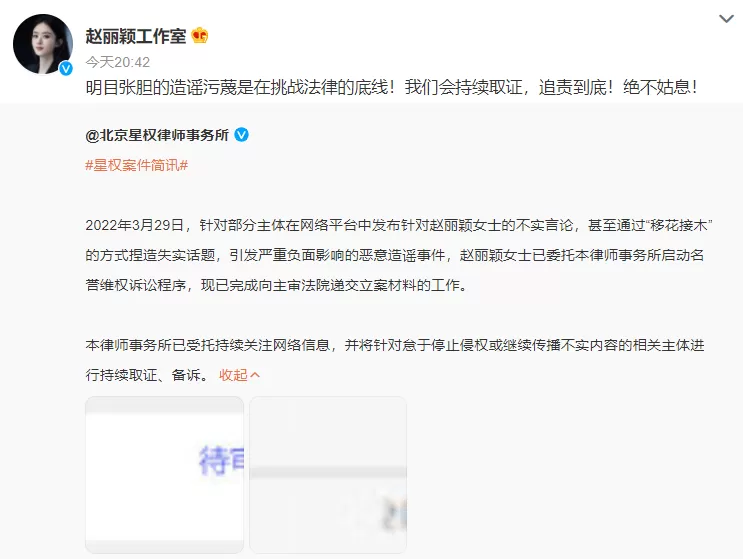743x559 pixels.
Task: Open the 赵丽颖工作室 profile avatar
Action: (43, 44)
